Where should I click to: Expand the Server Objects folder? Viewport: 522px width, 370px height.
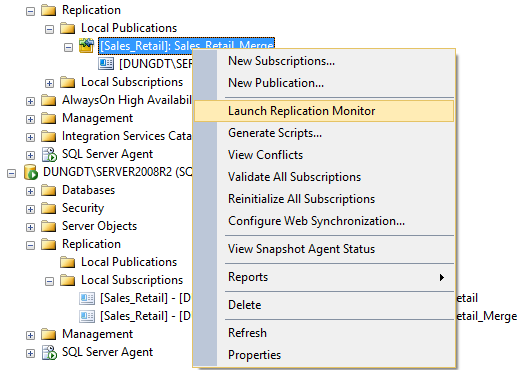(x=30, y=227)
